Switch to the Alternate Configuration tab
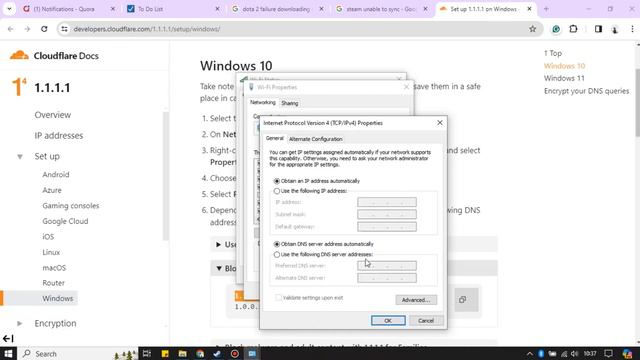 coord(316,139)
